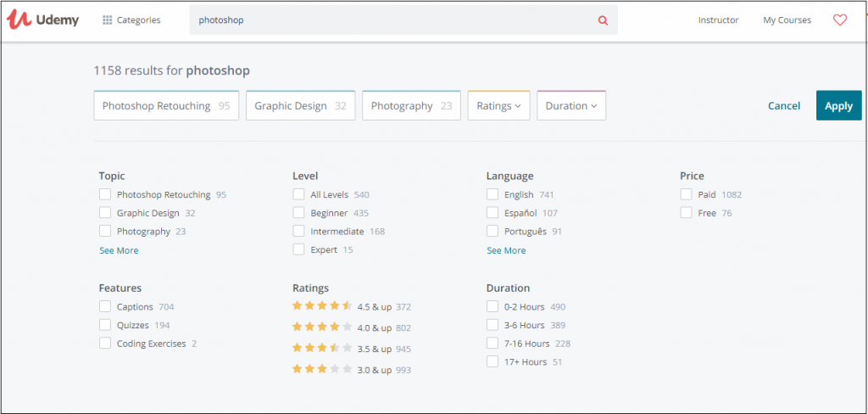Tick the Beginner level checkbox
This screenshot has width=868, height=414.
(299, 213)
